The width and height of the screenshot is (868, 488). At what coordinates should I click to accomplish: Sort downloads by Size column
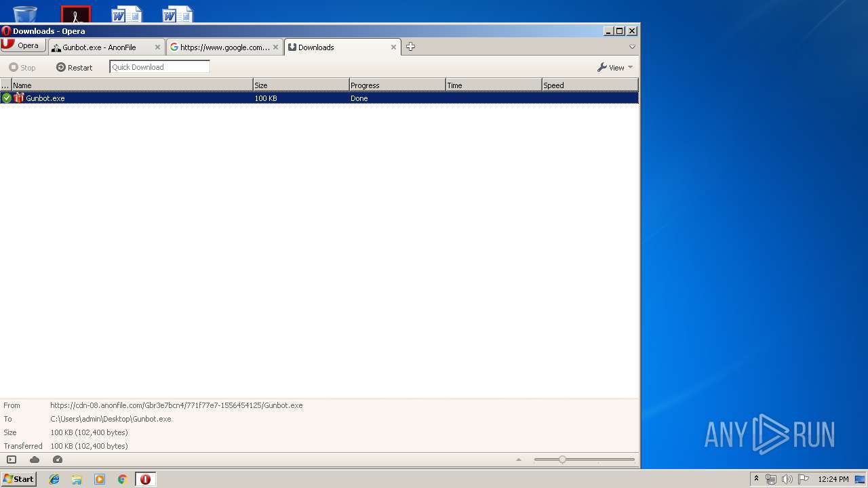pyautogui.click(x=301, y=85)
